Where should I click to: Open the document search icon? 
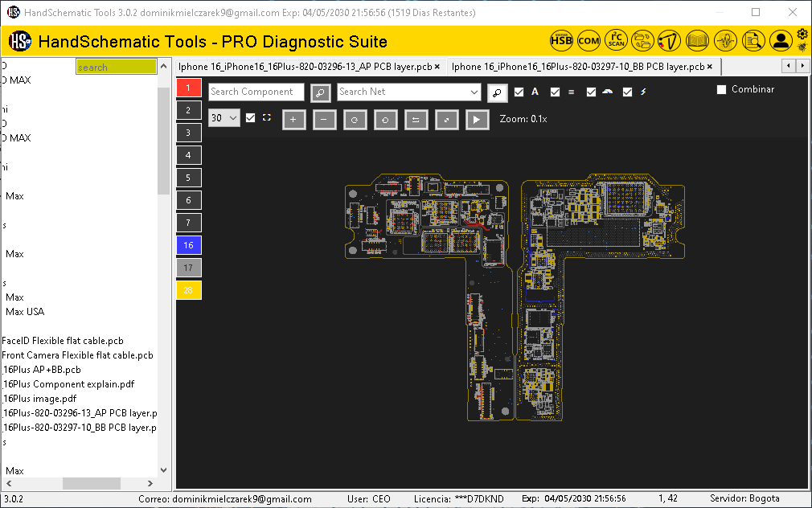753,40
